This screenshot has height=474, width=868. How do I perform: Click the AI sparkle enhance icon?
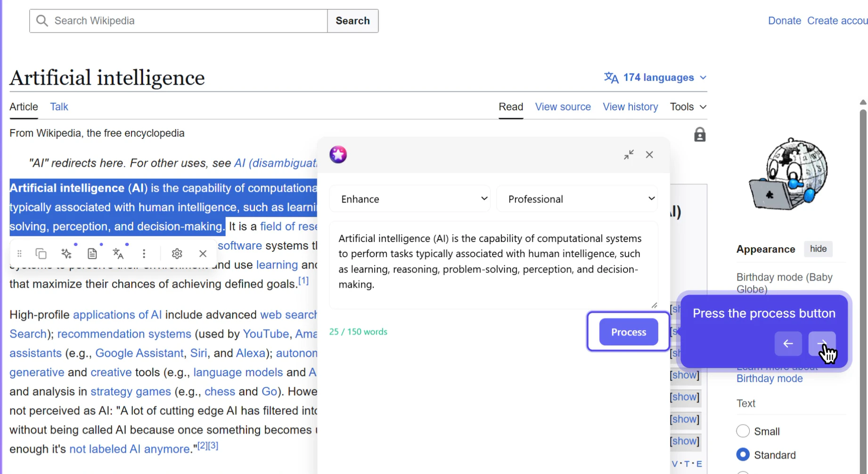66,253
